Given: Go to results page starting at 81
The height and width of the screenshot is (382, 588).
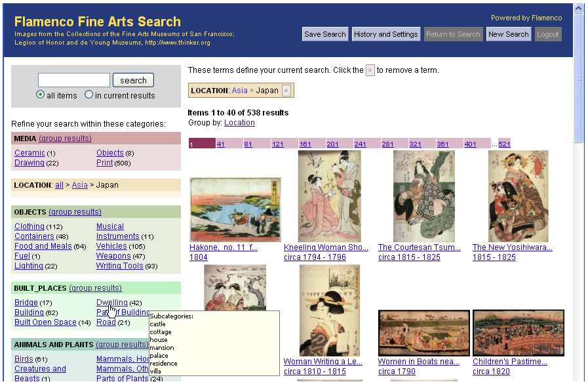Looking at the screenshot, I should (248, 144).
